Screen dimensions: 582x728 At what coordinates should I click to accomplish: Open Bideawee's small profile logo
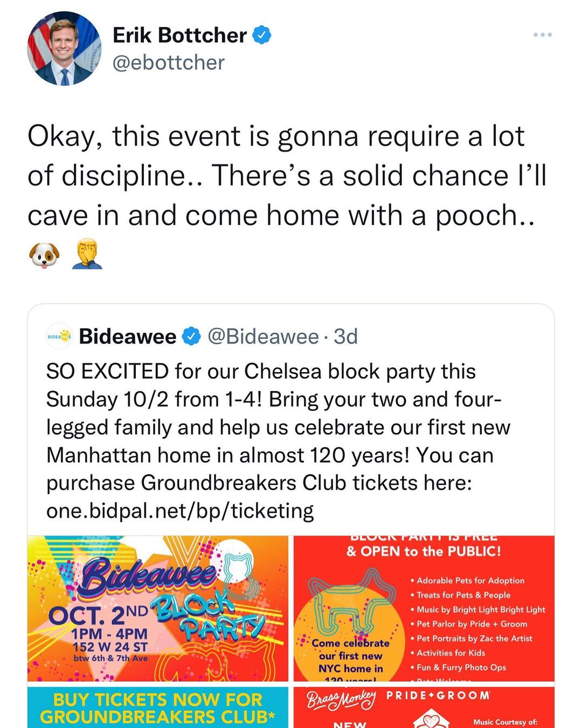(59, 336)
